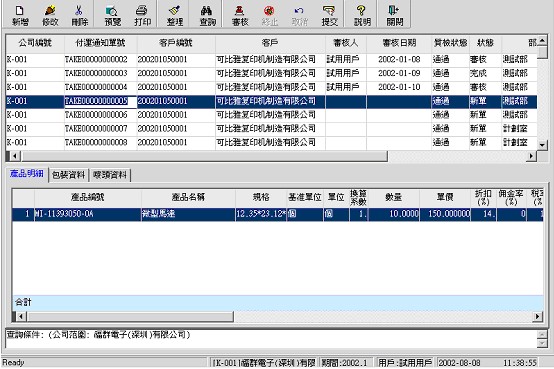Image resolution: width=554 pixels, height=369 pixels.
Task: Click the 刪除 (Delete) scissors icon
Action: [x=79, y=15]
